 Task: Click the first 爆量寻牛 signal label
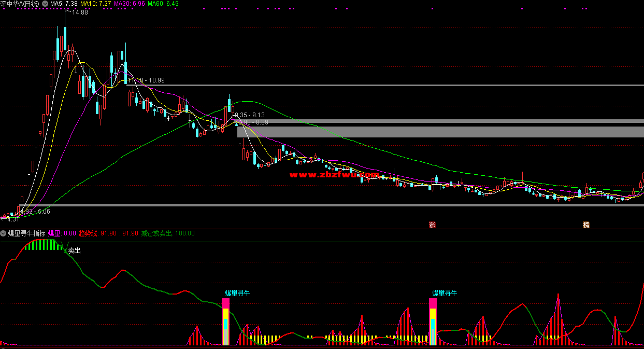coord(237,293)
